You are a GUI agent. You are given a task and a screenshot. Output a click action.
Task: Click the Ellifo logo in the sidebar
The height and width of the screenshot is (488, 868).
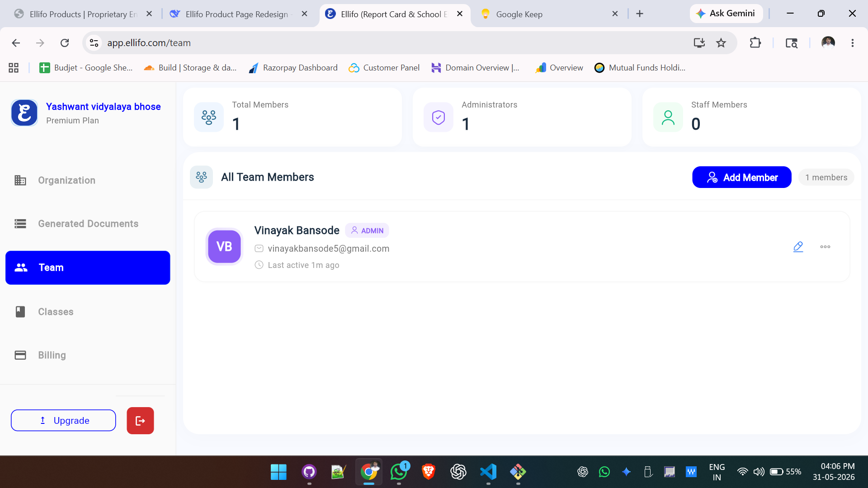[24, 113]
